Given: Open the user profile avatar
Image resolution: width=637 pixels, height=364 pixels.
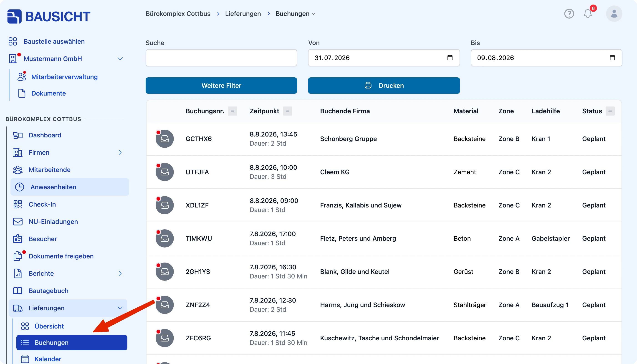Looking at the screenshot, I should click(614, 14).
